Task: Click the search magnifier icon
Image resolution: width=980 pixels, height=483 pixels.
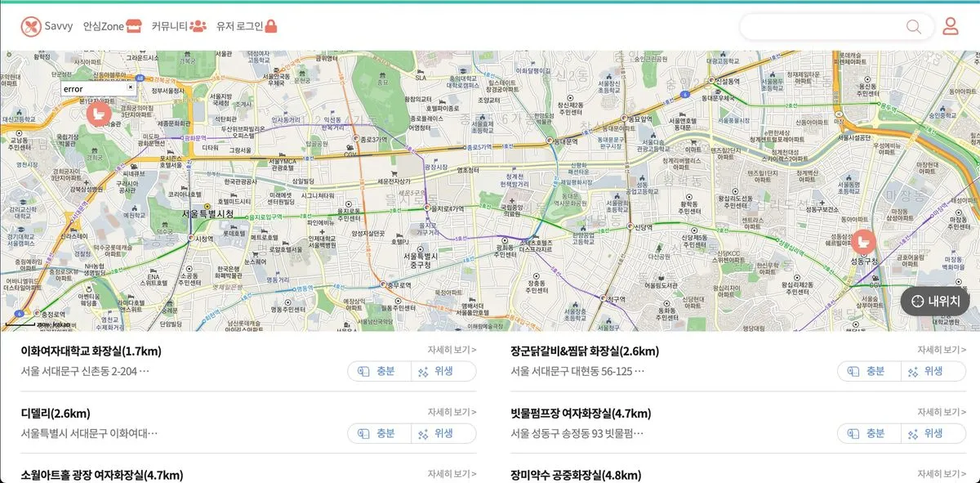Action: point(913,27)
